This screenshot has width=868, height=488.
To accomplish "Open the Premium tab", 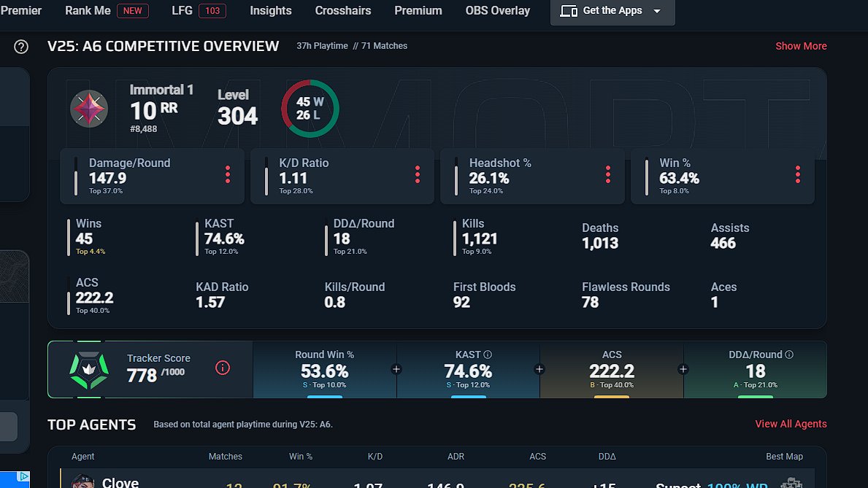I will [418, 10].
